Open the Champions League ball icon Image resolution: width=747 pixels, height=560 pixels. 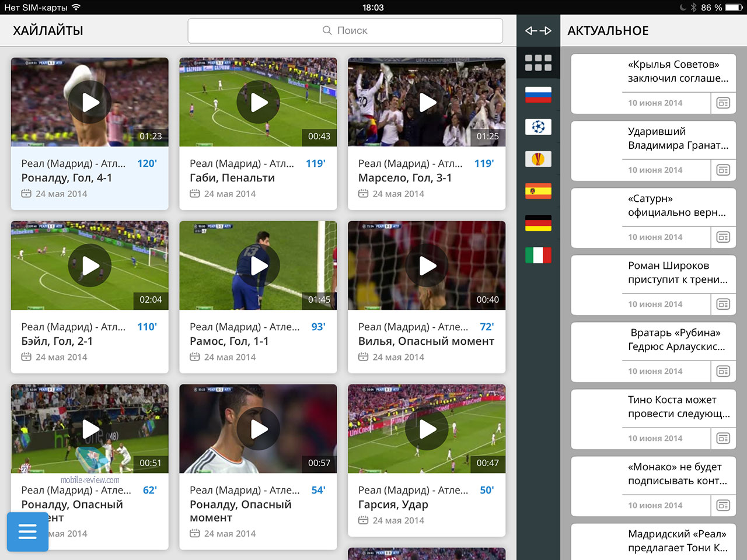click(x=538, y=127)
